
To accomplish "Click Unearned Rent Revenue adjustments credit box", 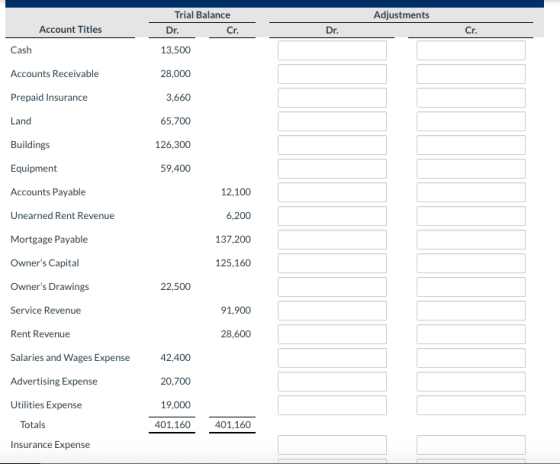I will point(471,216).
